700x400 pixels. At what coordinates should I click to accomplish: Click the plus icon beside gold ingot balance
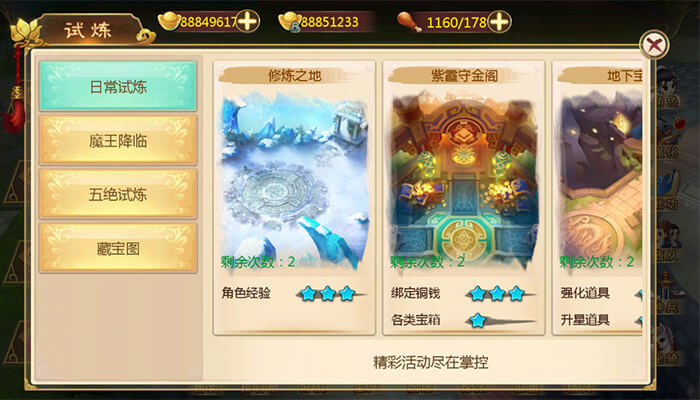click(248, 21)
